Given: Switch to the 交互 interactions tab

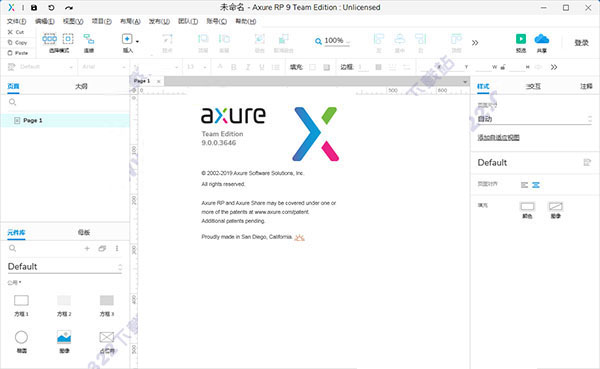Looking at the screenshot, I should [533, 87].
